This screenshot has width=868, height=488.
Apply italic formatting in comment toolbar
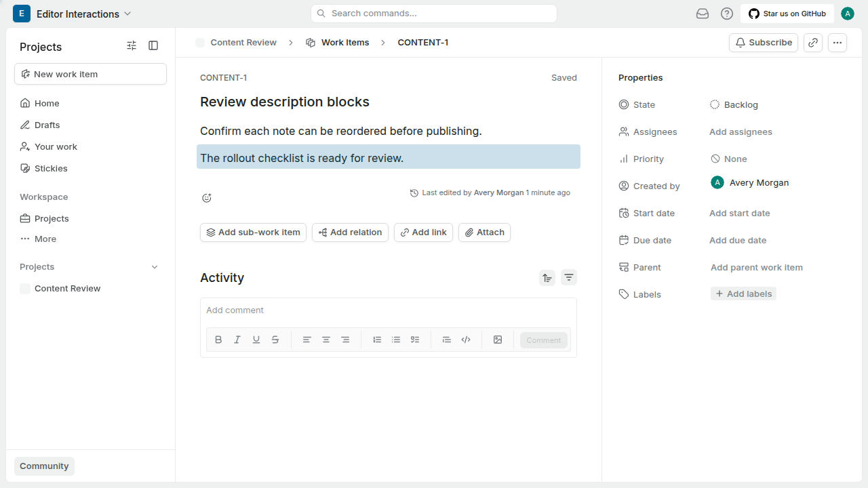click(x=237, y=340)
